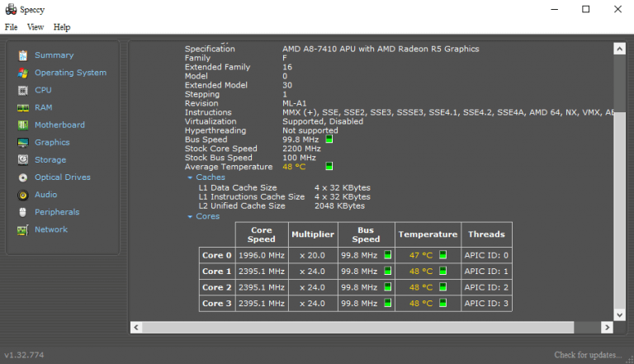Screen dimensions: 634x364
Task: Open the File menu
Action: coord(11,27)
